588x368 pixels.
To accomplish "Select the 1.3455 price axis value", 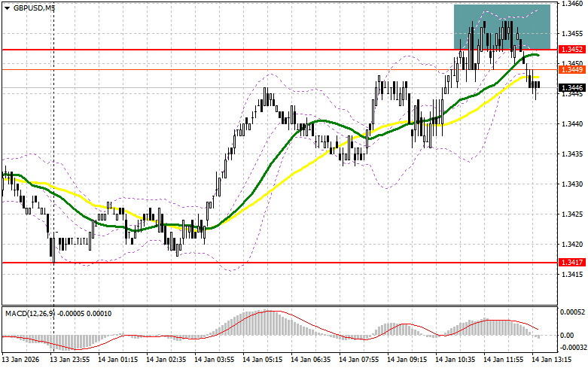I will point(572,34).
